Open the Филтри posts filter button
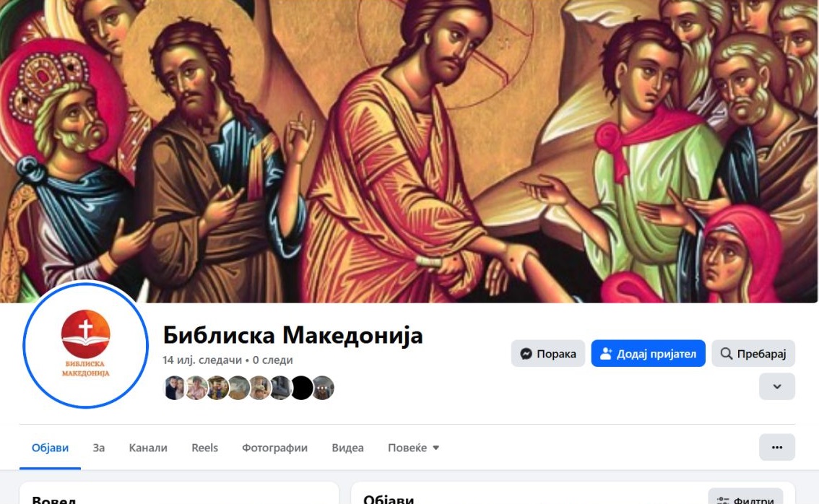 click(745, 499)
